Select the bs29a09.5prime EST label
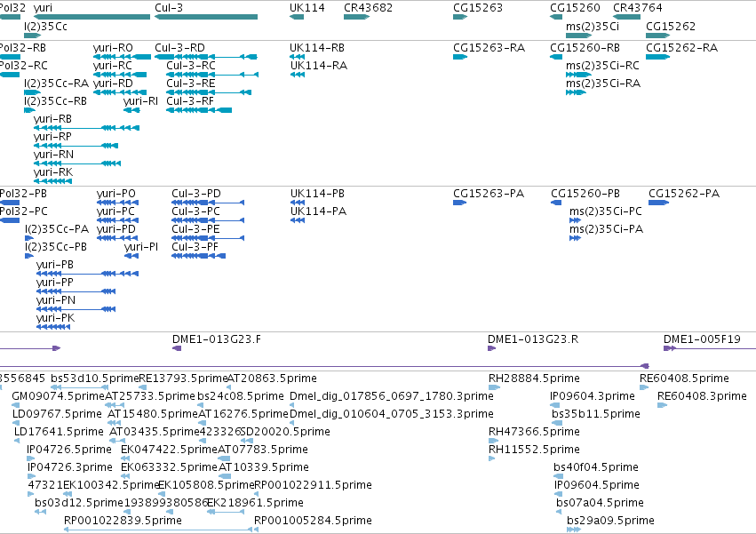Viewport: 756px width, 534px height. coord(610,521)
